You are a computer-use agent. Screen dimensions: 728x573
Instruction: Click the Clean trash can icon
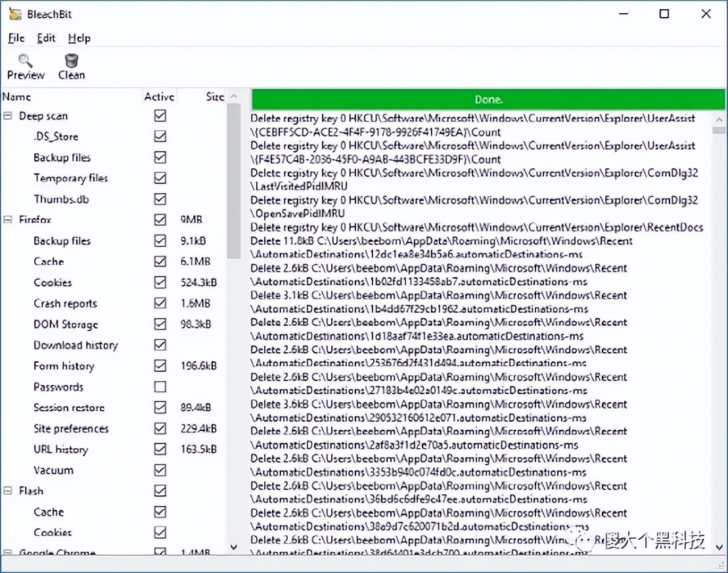coord(71,61)
